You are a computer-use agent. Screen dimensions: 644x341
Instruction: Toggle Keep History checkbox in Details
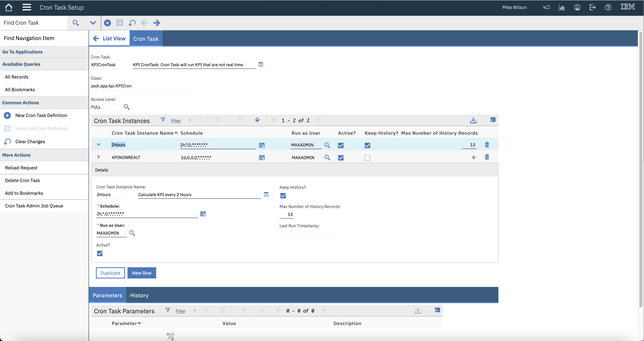283,196
